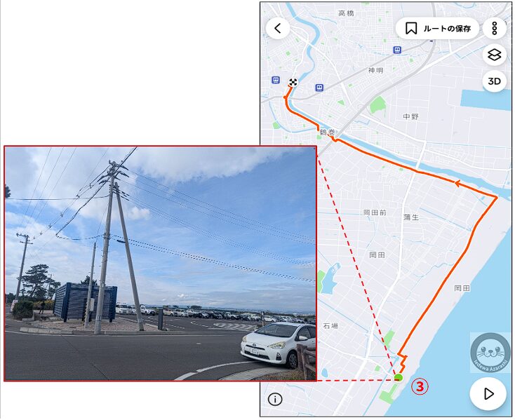Viewport: 515px width, 420px height.
Task: Click the seal avatar watermark
Action: (x=491, y=353)
